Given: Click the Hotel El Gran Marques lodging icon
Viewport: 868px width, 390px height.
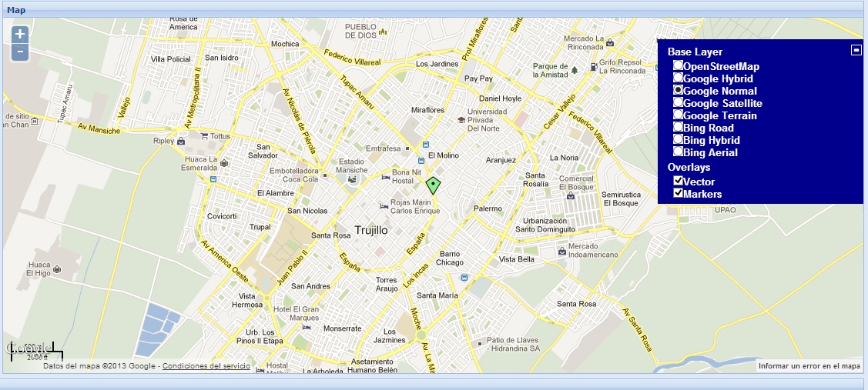Looking at the screenshot, I should pyautogui.click(x=306, y=328).
